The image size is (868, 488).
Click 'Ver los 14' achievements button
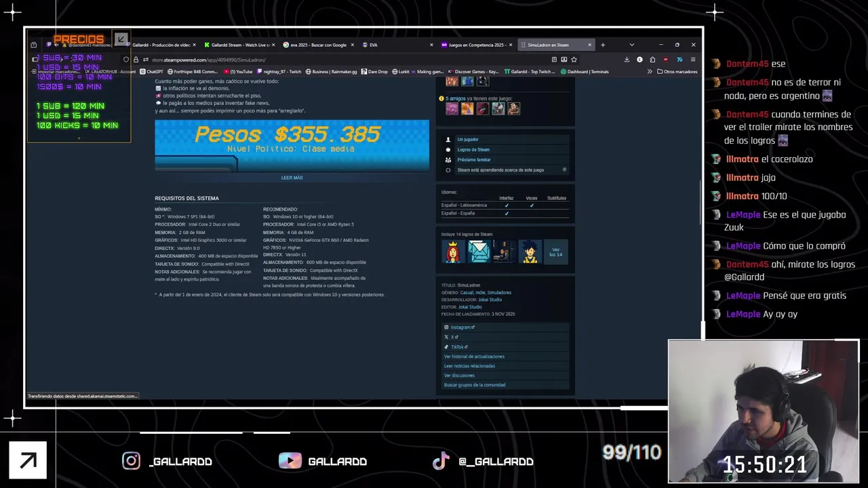tap(556, 251)
